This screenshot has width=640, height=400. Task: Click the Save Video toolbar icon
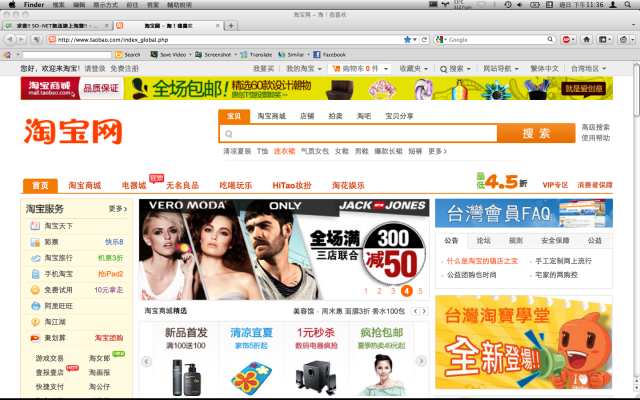coord(154,54)
